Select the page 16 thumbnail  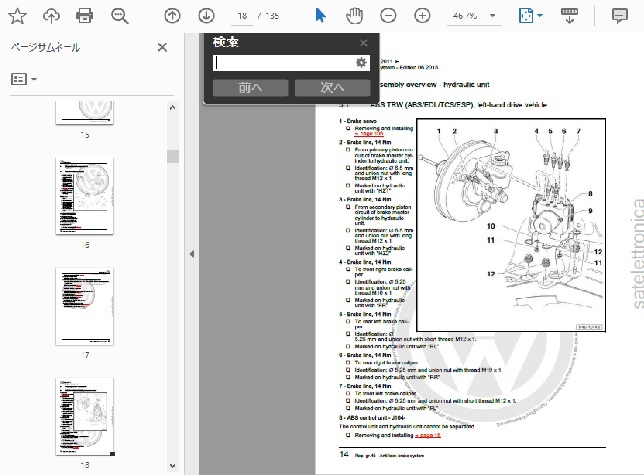coord(85,196)
